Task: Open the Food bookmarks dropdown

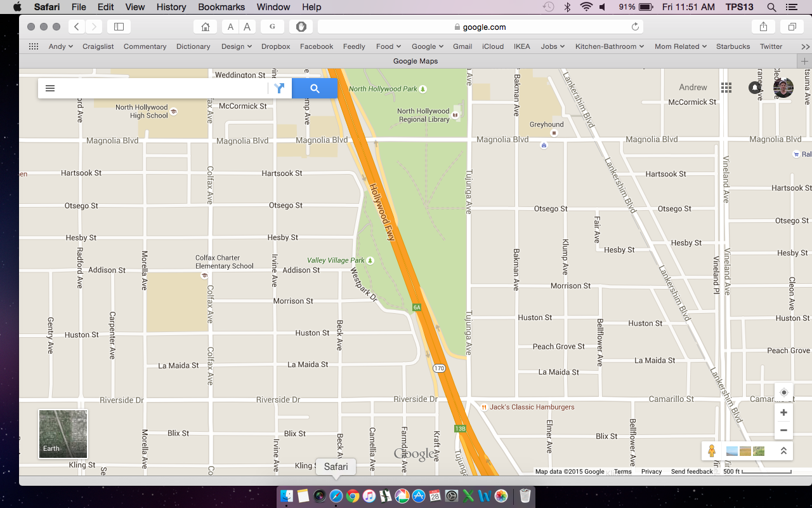Action: tap(388, 46)
